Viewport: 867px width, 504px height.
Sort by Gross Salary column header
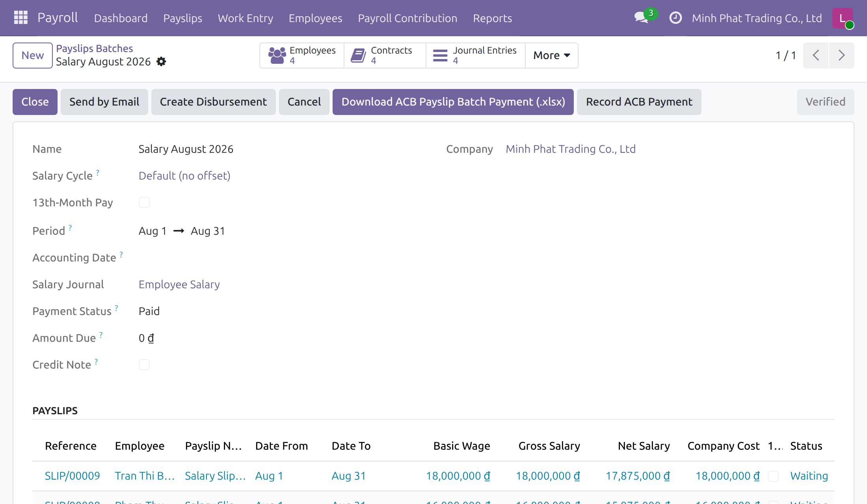pyautogui.click(x=549, y=446)
